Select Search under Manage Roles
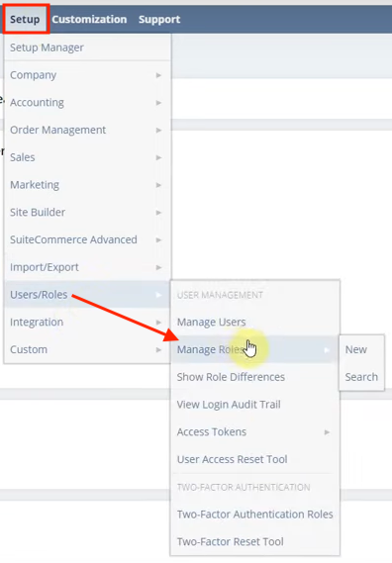Viewport: 392px width, 563px height. (x=361, y=377)
